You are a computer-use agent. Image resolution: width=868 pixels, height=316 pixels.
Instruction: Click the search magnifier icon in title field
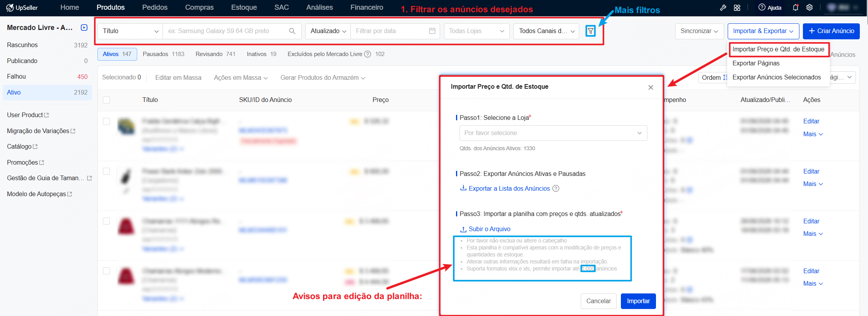click(292, 31)
